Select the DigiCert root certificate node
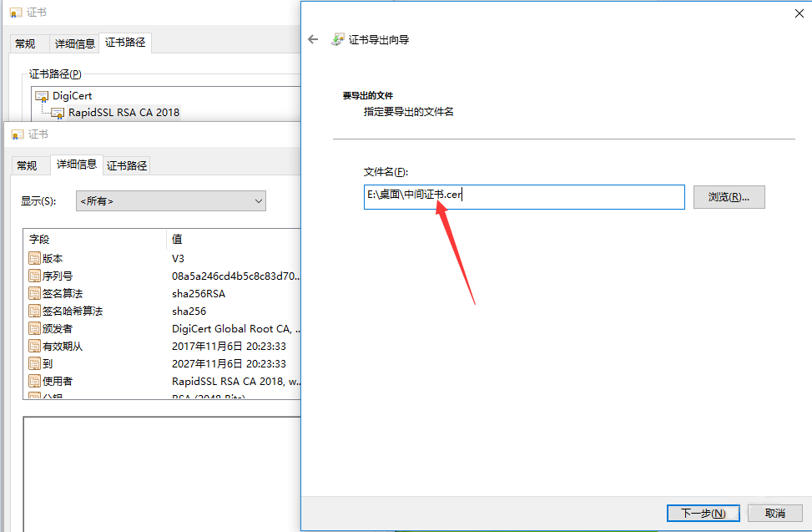This screenshot has width=812, height=532. pos(72,95)
